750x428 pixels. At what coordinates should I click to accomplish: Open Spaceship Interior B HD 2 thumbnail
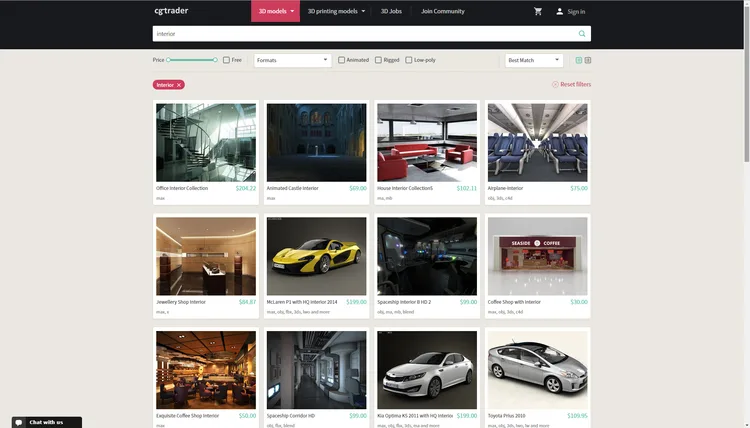pyautogui.click(x=427, y=256)
